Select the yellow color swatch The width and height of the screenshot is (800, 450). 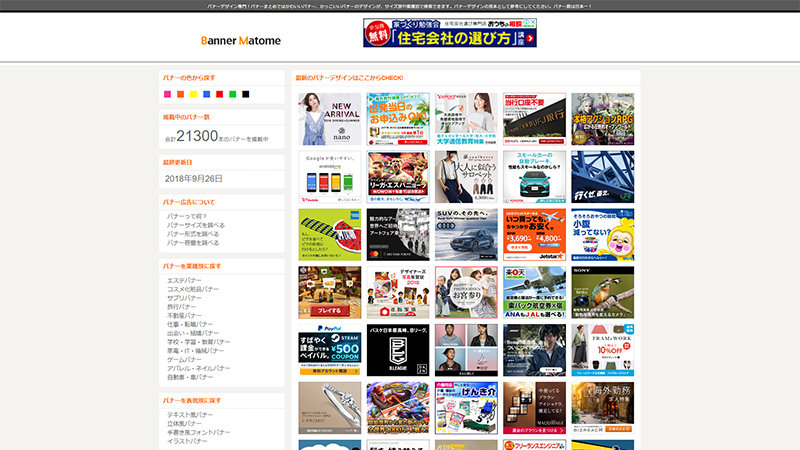click(x=193, y=94)
